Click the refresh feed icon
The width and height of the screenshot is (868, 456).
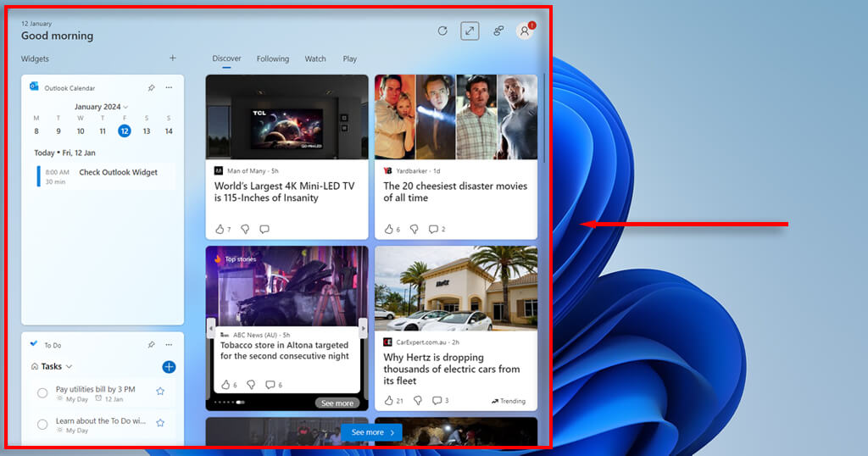(x=442, y=31)
